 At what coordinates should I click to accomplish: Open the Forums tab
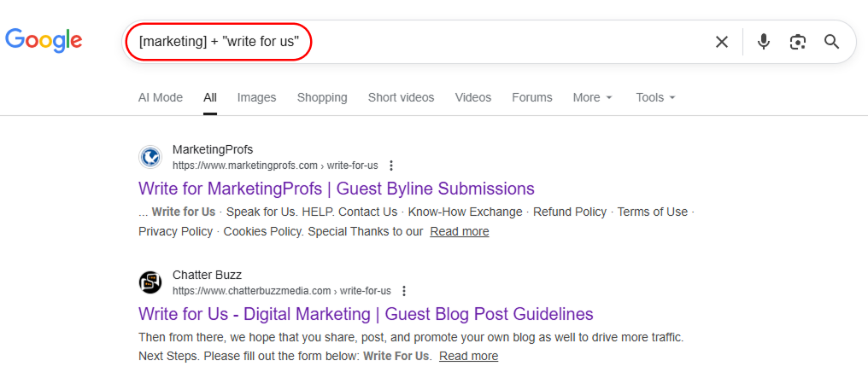[x=532, y=98]
